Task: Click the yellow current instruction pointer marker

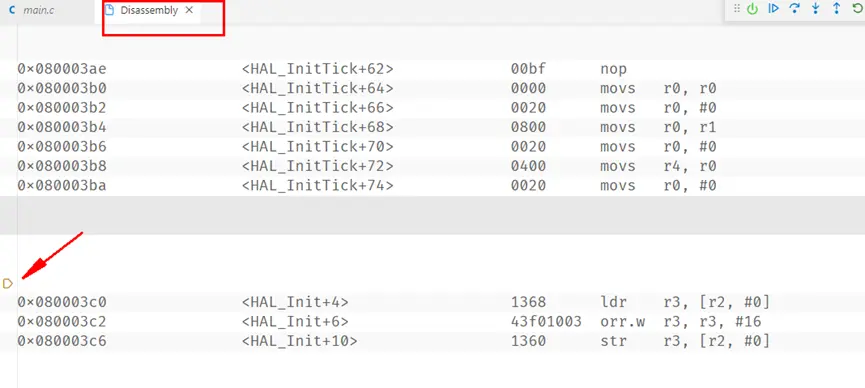Action: pos(8,284)
